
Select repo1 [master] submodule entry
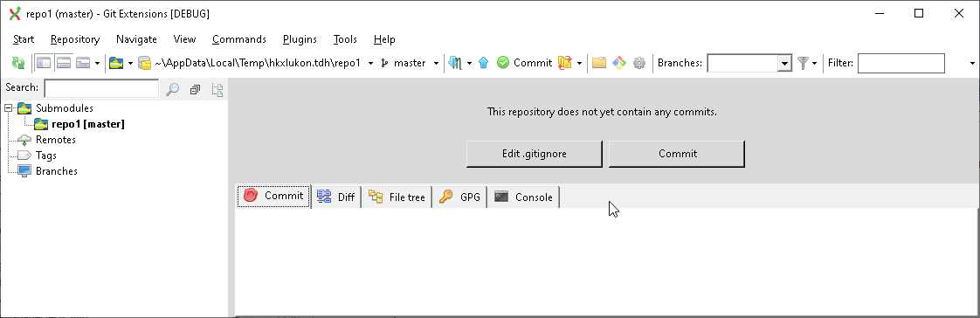[x=88, y=124]
